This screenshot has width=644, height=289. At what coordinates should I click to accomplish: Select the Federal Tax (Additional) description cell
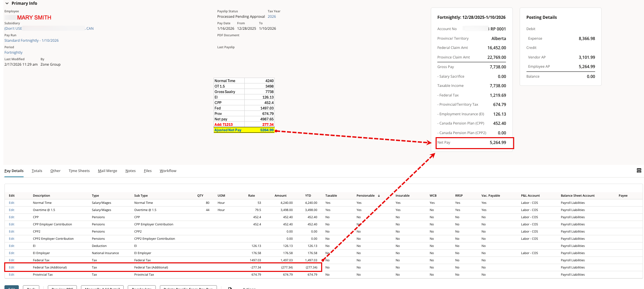pos(50,267)
